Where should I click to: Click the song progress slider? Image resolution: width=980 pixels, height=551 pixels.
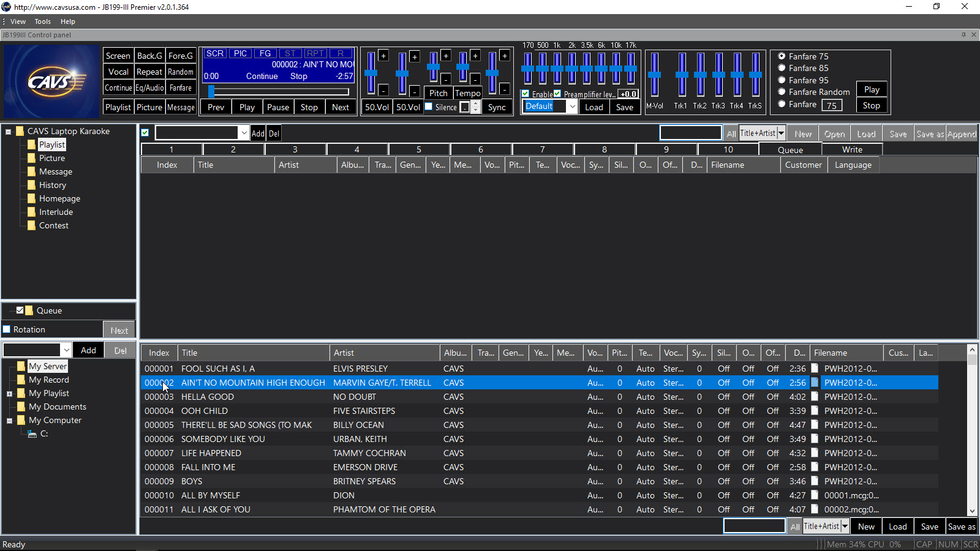click(x=279, y=92)
